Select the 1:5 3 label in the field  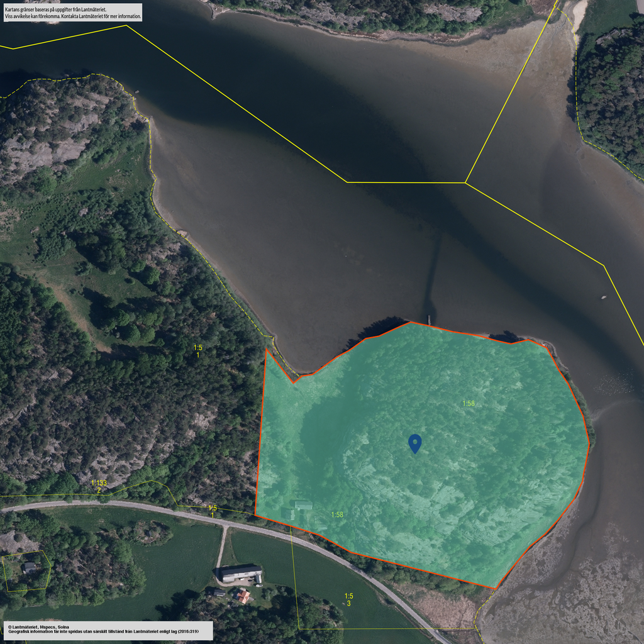[348, 599]
